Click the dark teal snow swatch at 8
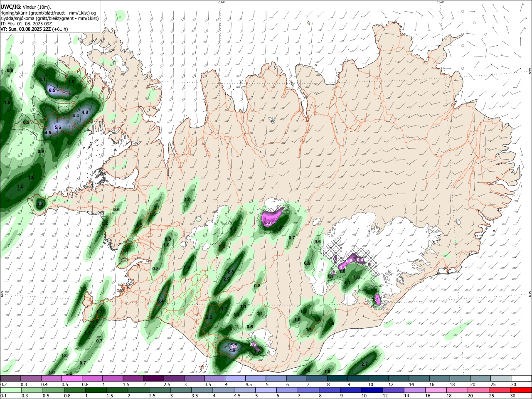This screenshot has width=532, height=399. 337,379
